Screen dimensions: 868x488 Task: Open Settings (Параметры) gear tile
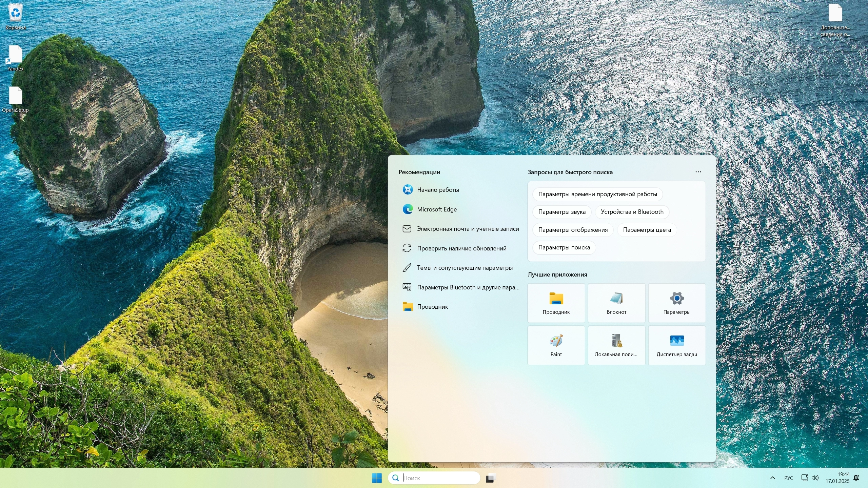(677, 303)
